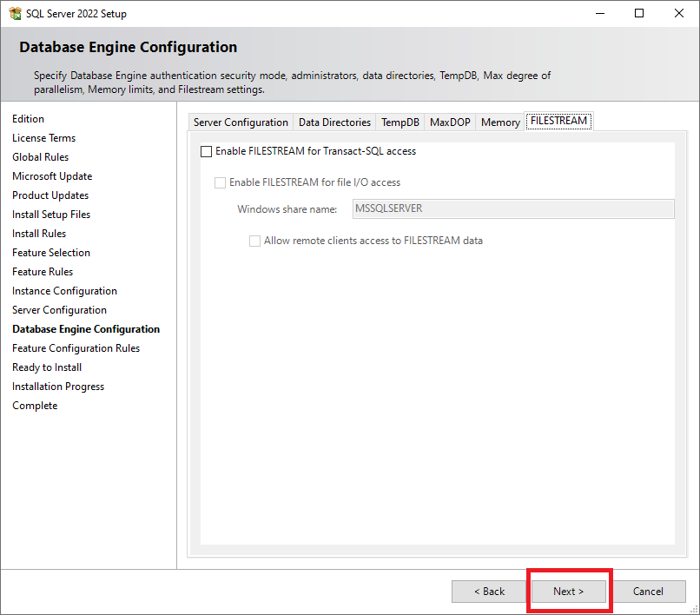Select the TempDB tab
This screenshot has height=615, width=700.
pyautogui.click(x=400, y=122)
